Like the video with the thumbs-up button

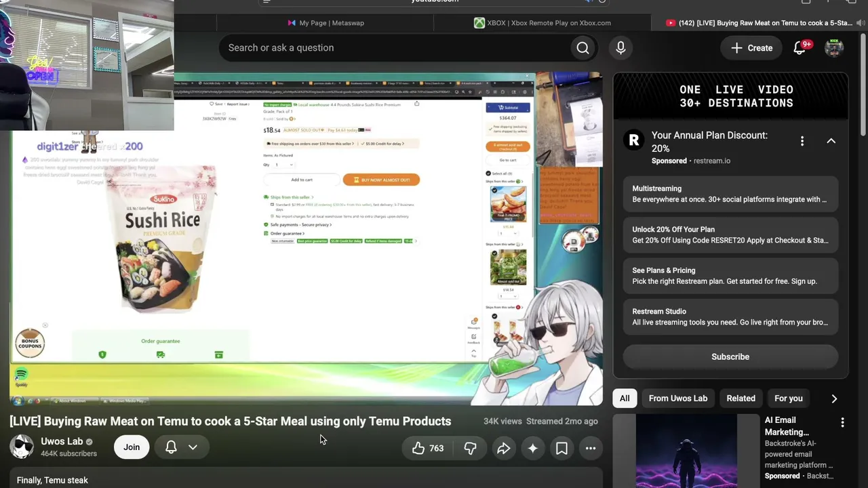(428, 448)
